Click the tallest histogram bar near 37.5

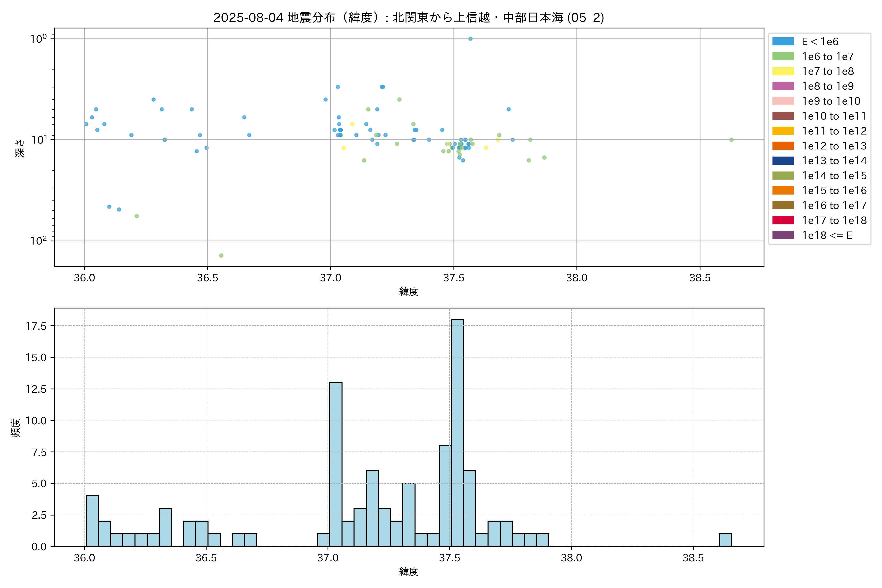(x=457, y=431)
